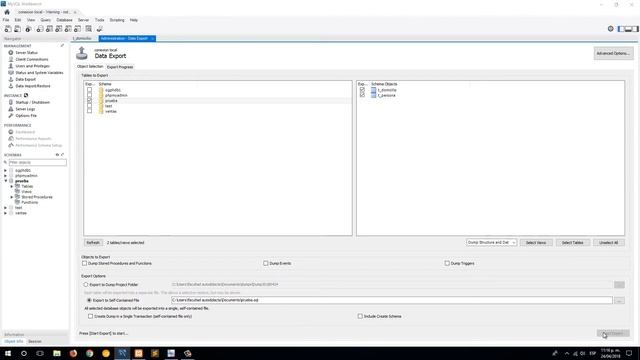Check the first schema export checkbox
The image size is (640, 360).
(x=89, y=90)
